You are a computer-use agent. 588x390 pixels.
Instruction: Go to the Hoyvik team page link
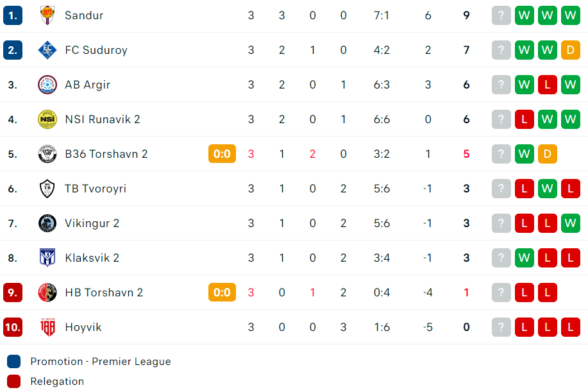[x=83, y=327]
